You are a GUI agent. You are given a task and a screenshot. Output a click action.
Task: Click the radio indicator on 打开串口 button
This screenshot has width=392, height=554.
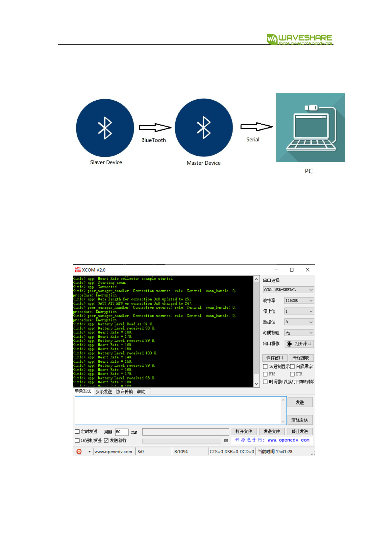[289, 344]
